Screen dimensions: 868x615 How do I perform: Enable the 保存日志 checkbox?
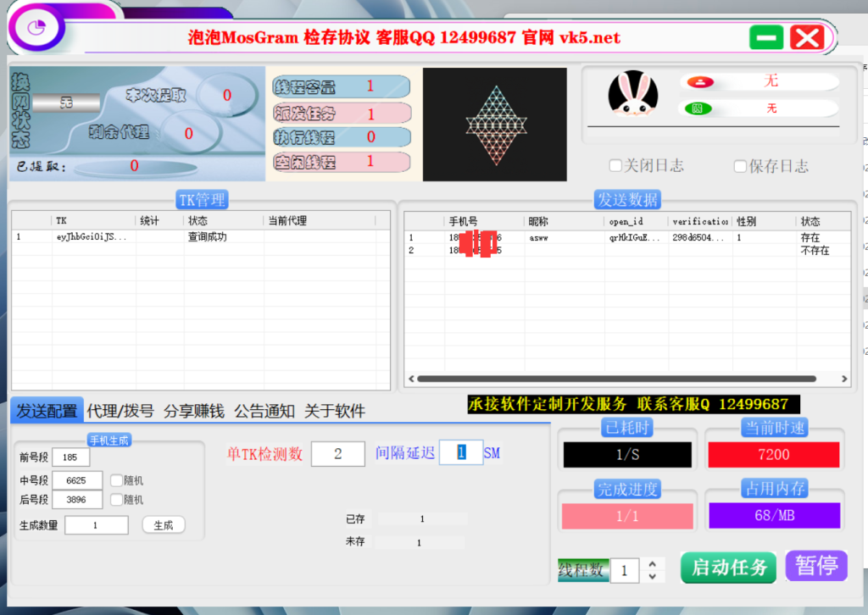click(740, 166)
